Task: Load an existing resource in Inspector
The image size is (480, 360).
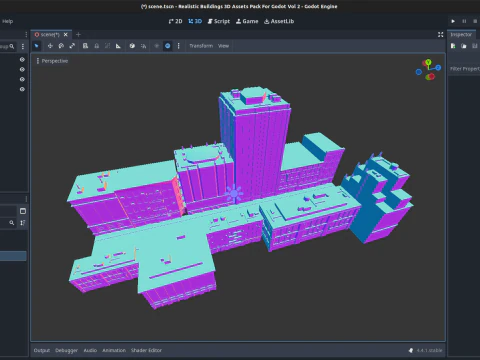Action: [464, 46]
